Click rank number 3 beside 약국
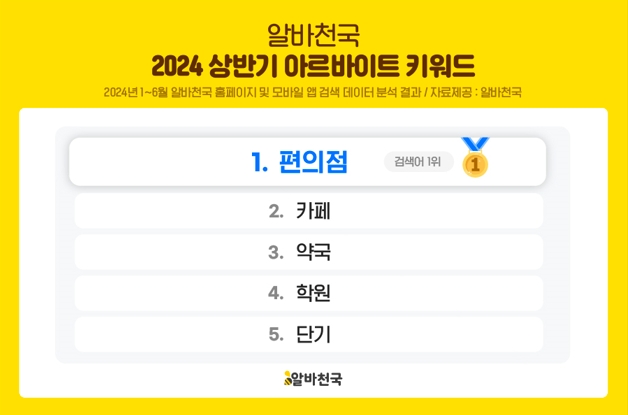 point(276,252)
